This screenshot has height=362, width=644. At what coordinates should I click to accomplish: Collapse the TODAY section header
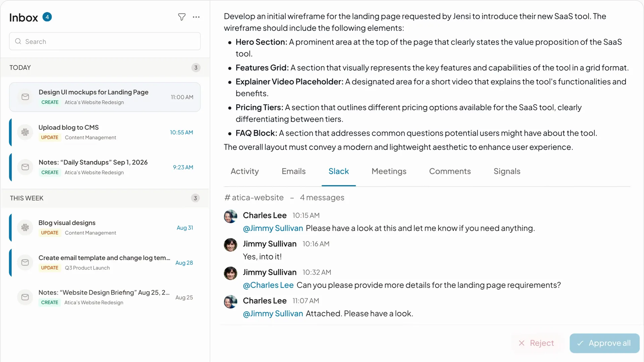point(105,67)
